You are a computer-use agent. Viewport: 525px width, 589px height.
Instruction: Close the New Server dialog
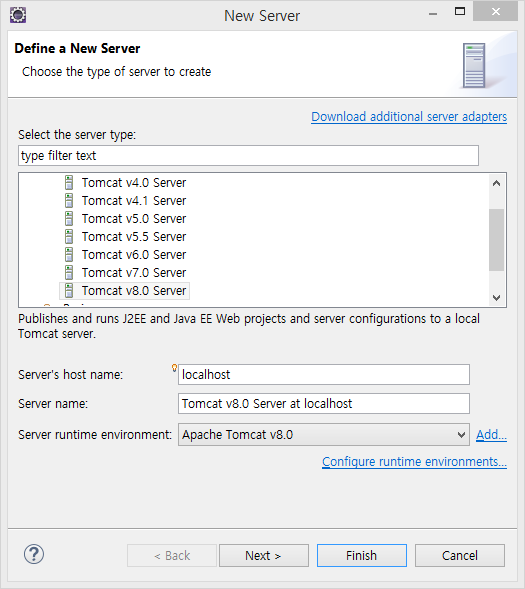coord(496,12)
